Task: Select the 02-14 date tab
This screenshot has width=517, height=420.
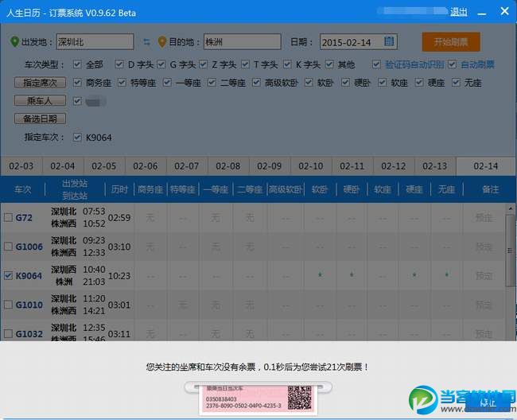Action: pyautogui.click(x=485, y=165)
